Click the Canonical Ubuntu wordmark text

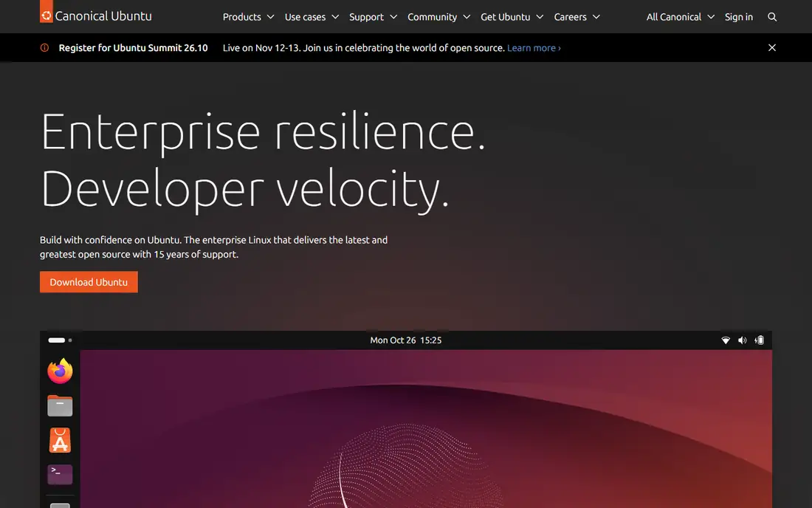point(103,16)
